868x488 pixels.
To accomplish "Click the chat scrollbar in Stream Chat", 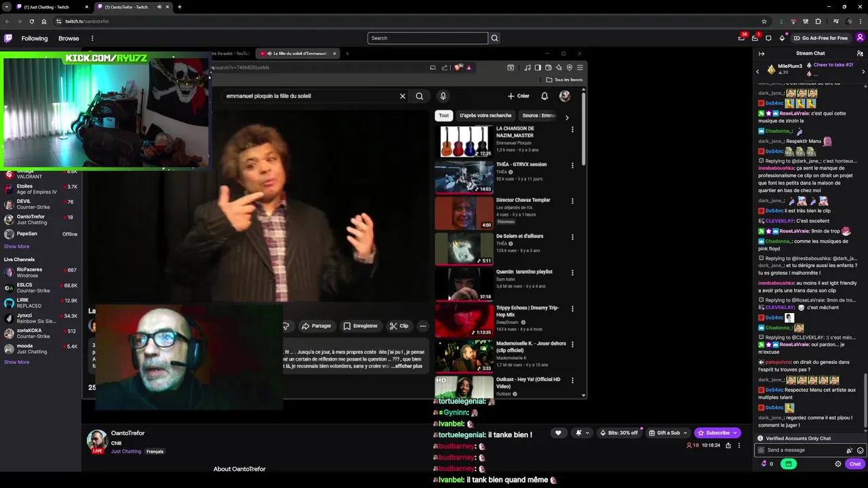I will pyautogui.click(x=865, y=400).
